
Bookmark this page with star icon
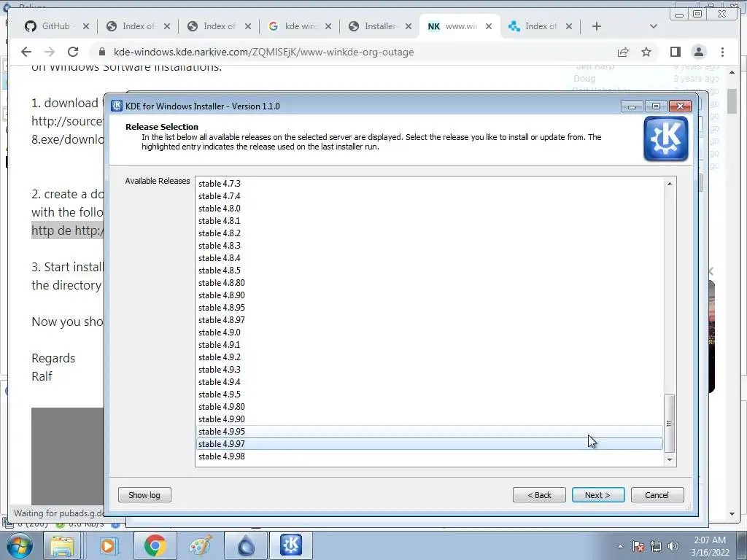[646, 52]
